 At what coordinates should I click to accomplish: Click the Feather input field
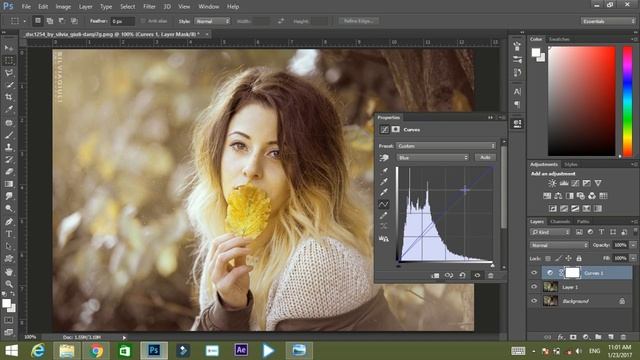122,21
